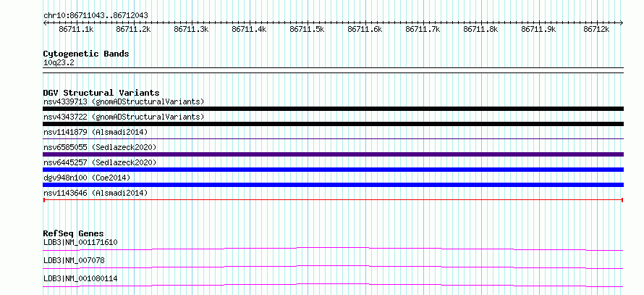
Task: Click ruler tick label 86711.2k
Action: (x=133, y=29)
